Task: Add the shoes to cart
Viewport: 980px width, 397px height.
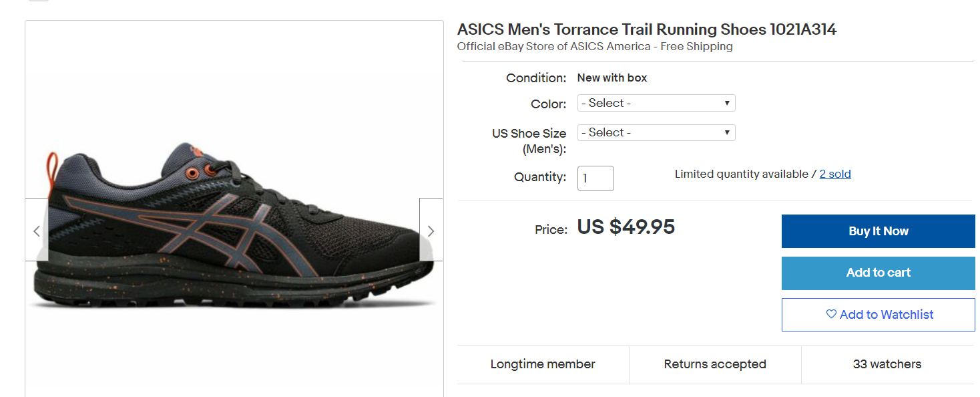Action: tap(878, 273)
